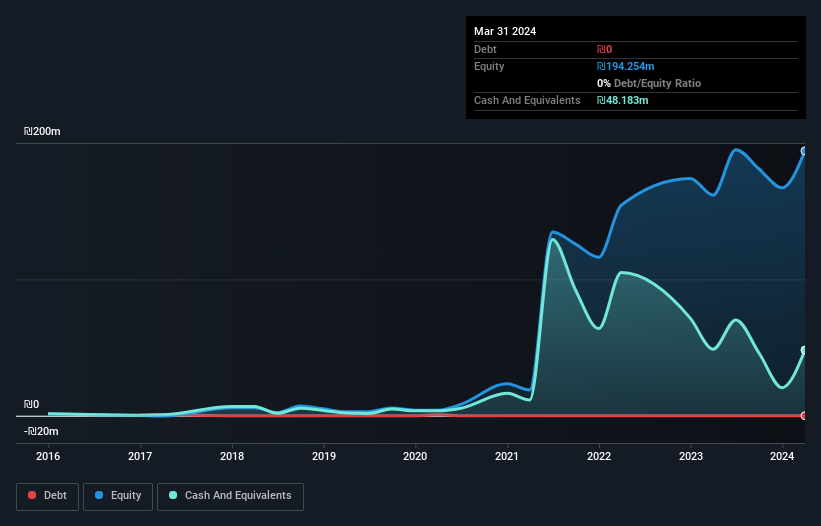Toggle Cash And Equivalents legend button
Screen dimensions: 821x526
[x=230, y=496]
